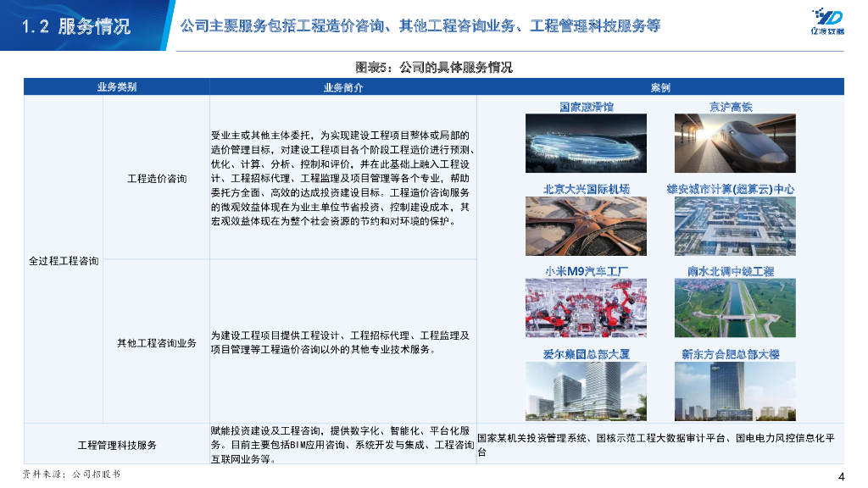Image resolution: width=868 pixels, height=488 pixels.
Task: Select the 国家速滑馆 photo
Action: (x=586, y=143)
